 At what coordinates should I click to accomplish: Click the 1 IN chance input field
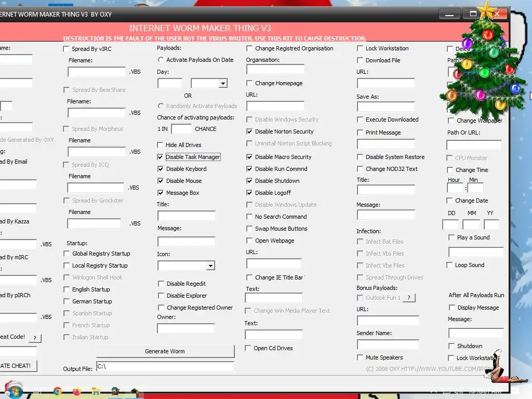[181, 129]
